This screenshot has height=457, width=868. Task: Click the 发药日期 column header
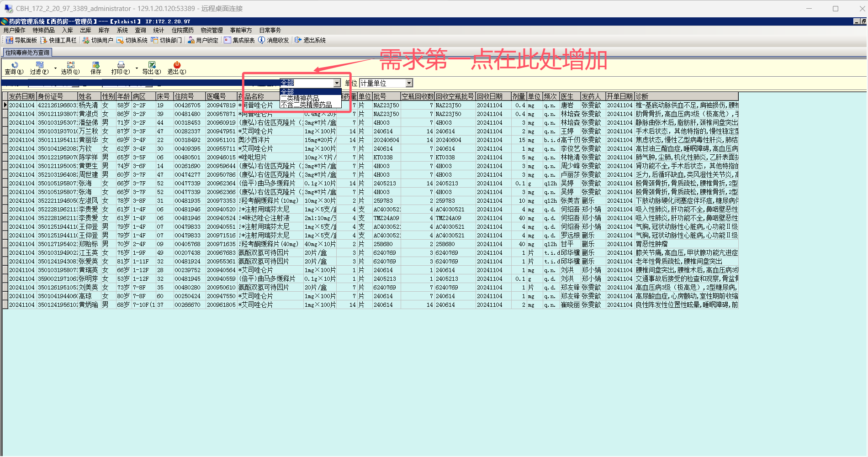click(x=21, y=96)
